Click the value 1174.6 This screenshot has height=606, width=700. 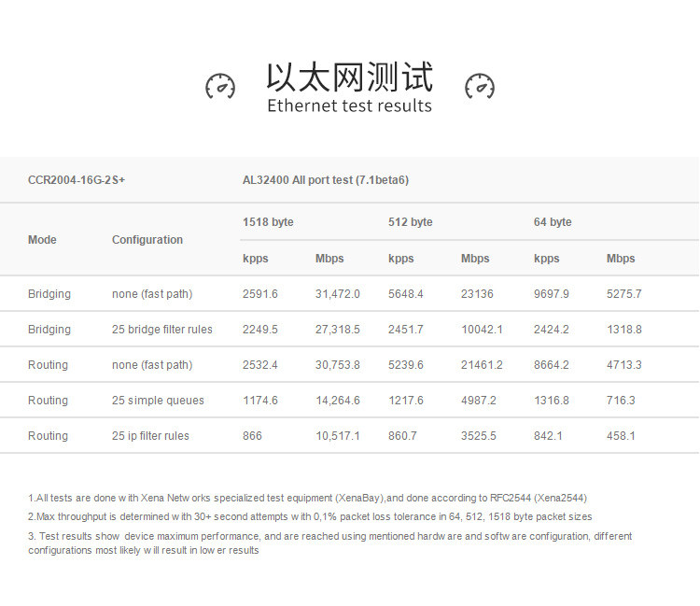260,401
